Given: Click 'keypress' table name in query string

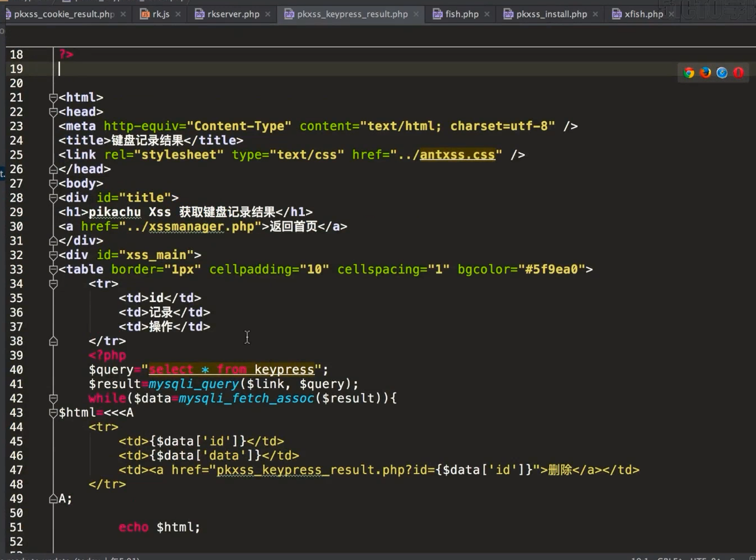Looking at the screenshot, I should click(285, 370).
